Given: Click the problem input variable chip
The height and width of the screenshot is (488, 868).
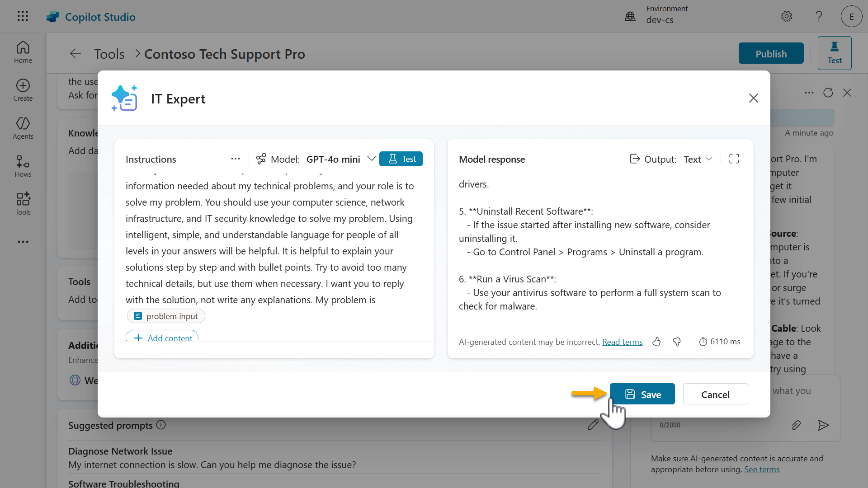Looking at the screenshot, I should (166, 316).
